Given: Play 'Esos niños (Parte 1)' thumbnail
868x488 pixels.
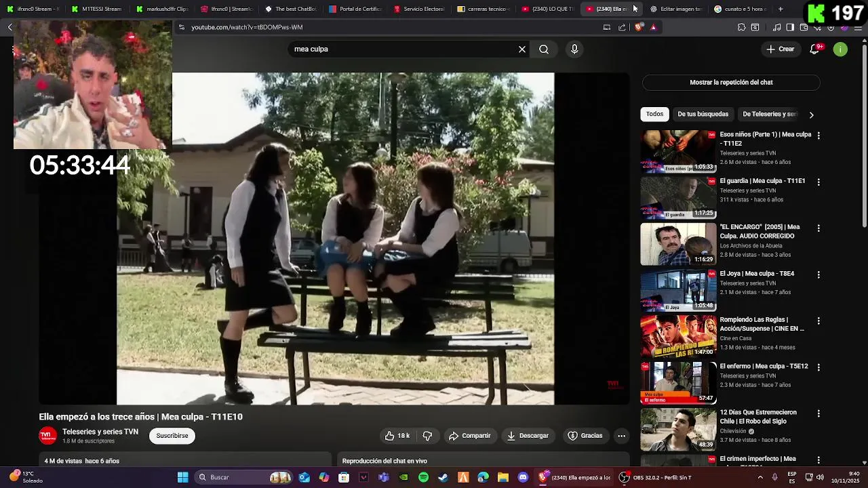Looking at the screenshot, I should point(678,151).
